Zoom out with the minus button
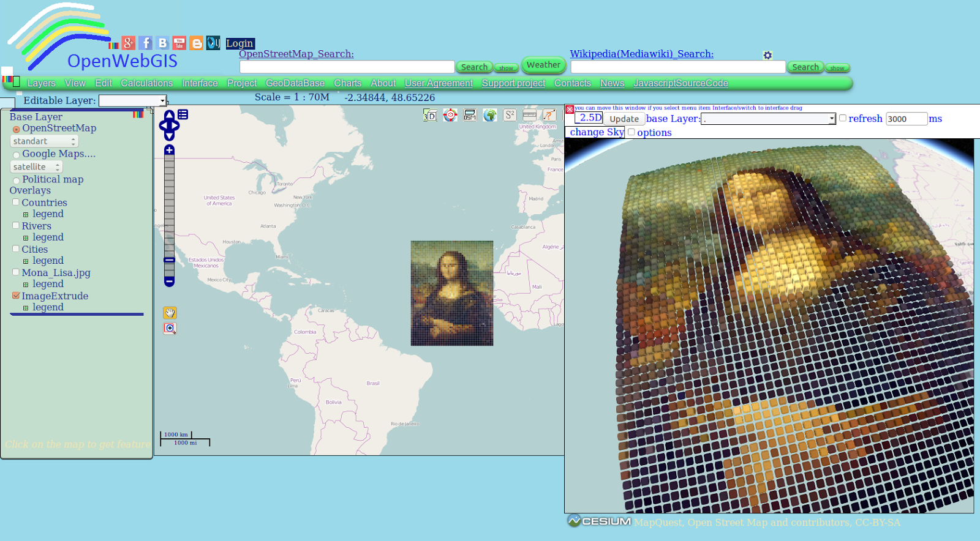 click(170, 282)
